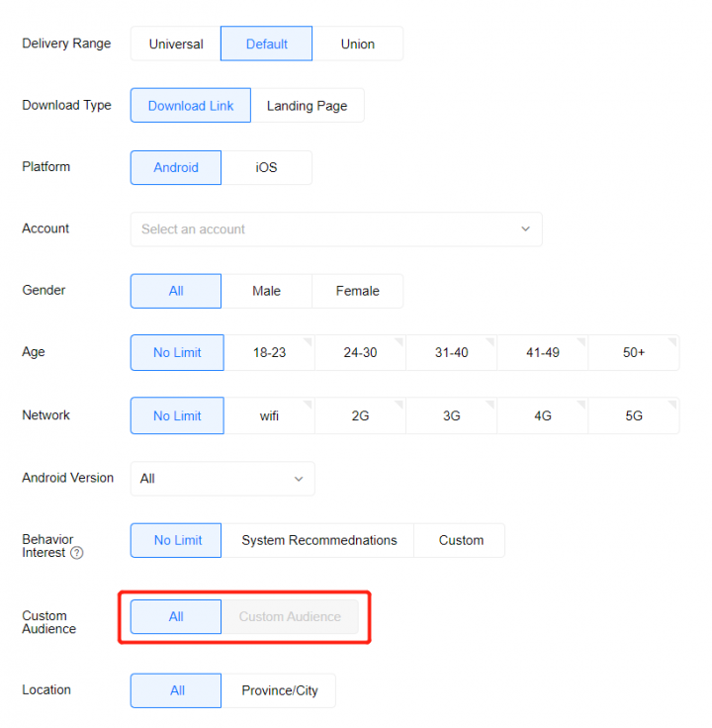Select System Recommendations for behavior interest
The height and width of the screenshot is (728, 712).
click(x=318, y=540)
